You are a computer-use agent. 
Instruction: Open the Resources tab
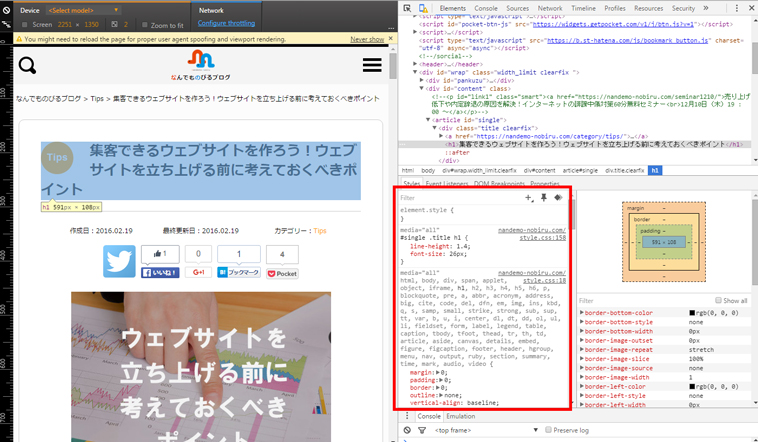click(x=649, y=8)
